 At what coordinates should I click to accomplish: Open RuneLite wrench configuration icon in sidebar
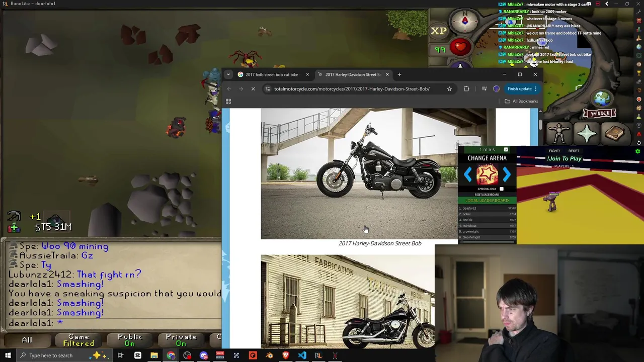click(638, 12)
